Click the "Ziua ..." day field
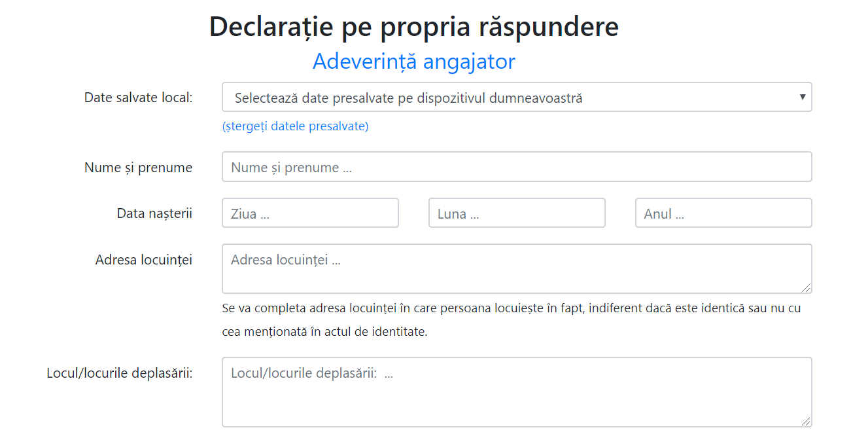 coord(310,212)
